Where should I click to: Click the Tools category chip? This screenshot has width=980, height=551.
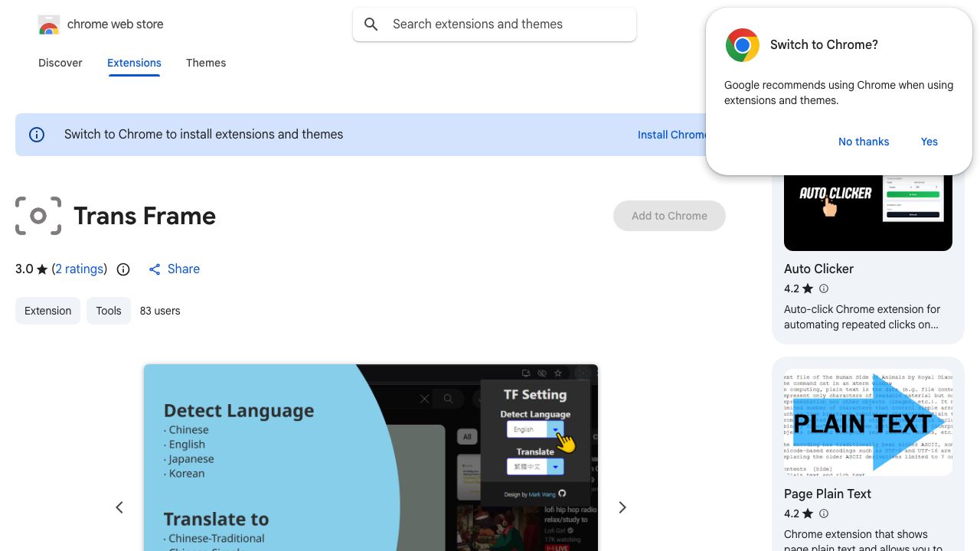click(109, 311)
